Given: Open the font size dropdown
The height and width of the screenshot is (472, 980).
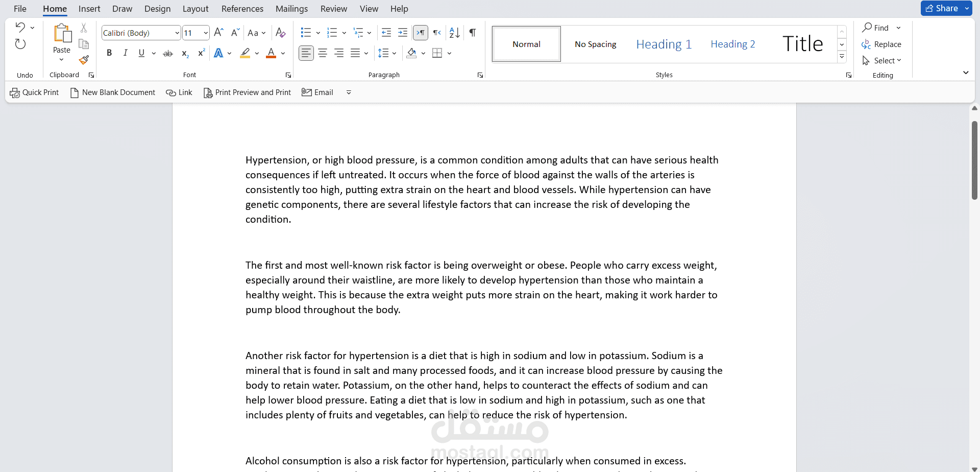Looking at the screenshot, I should point(206,33).
